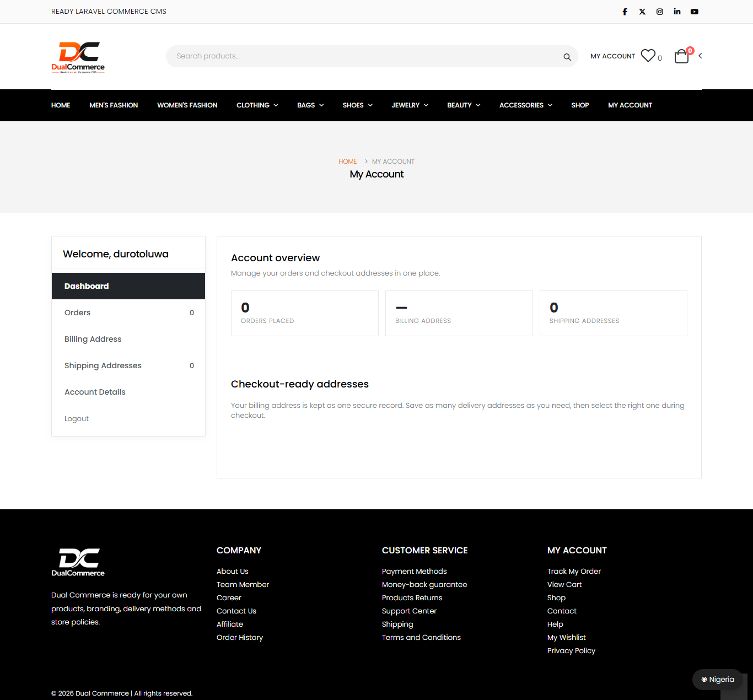
Task: Open View Cart footer link
Action: coord(564,585)
